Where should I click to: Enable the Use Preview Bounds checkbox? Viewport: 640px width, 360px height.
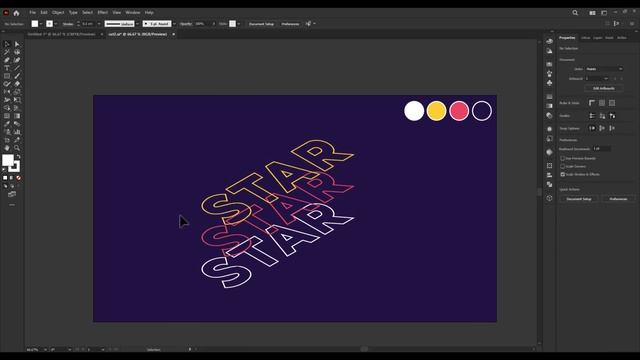(562, 158)
